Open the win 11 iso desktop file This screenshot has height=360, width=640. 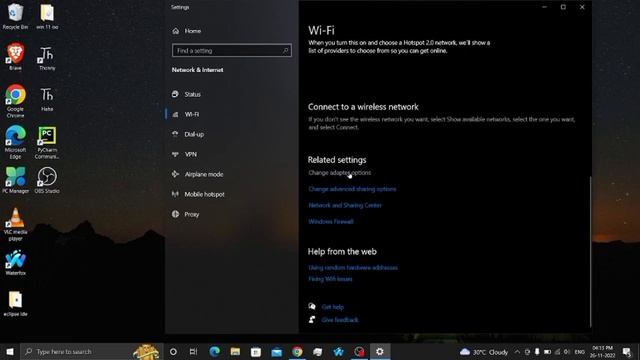pyautogui.click(x=47, y=16)
